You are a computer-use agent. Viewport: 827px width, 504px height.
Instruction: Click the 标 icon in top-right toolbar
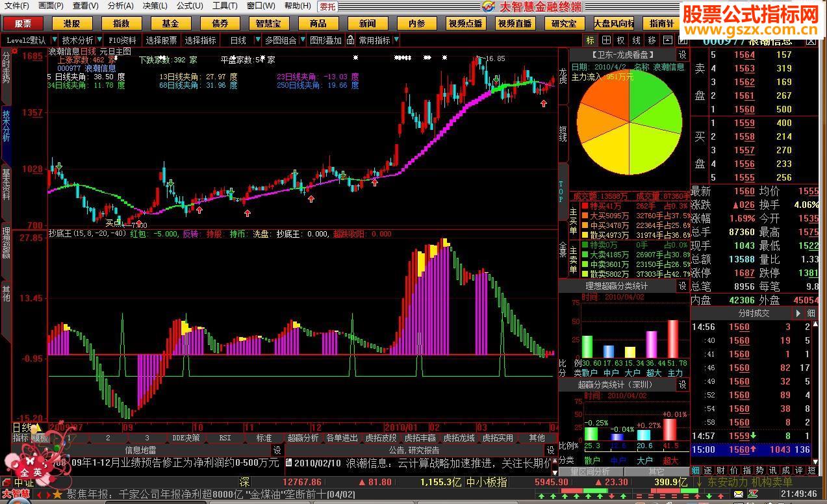click(x=590, y=40)
